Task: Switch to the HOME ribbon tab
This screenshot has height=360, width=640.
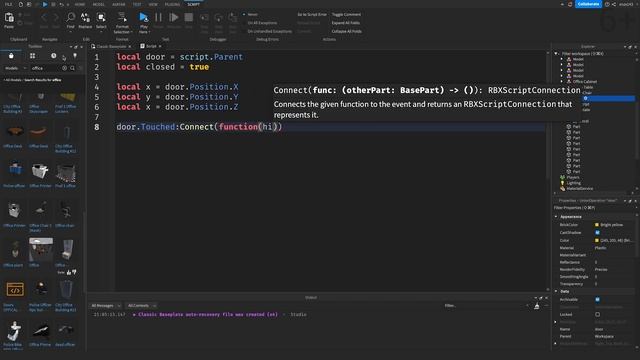Action: tap(80, 4)
